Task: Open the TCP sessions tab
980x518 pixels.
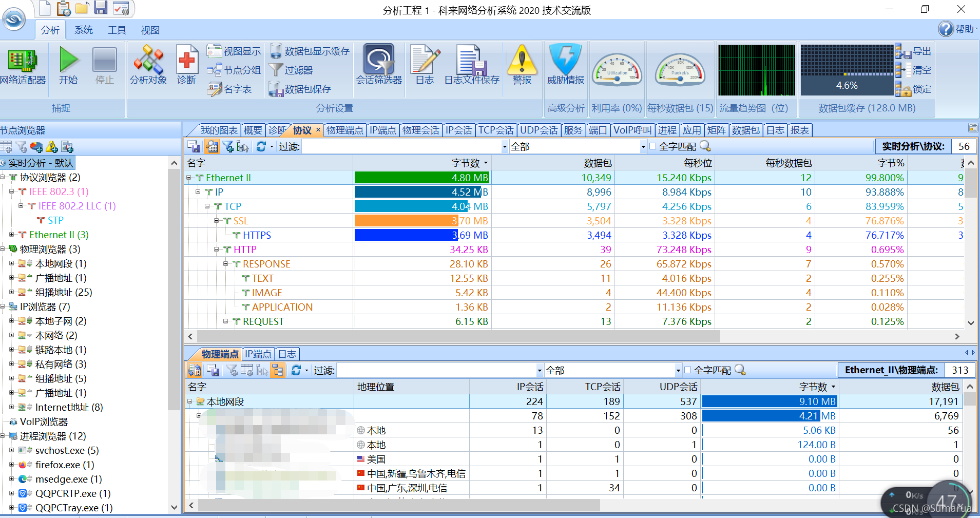Action: point(496,130)
